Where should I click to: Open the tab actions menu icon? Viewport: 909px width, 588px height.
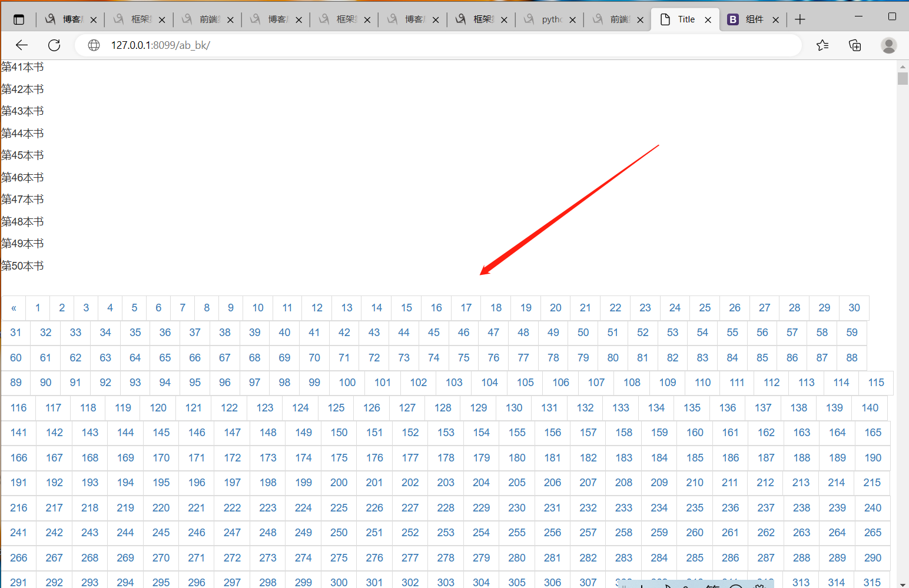click(x=19, y=19)
